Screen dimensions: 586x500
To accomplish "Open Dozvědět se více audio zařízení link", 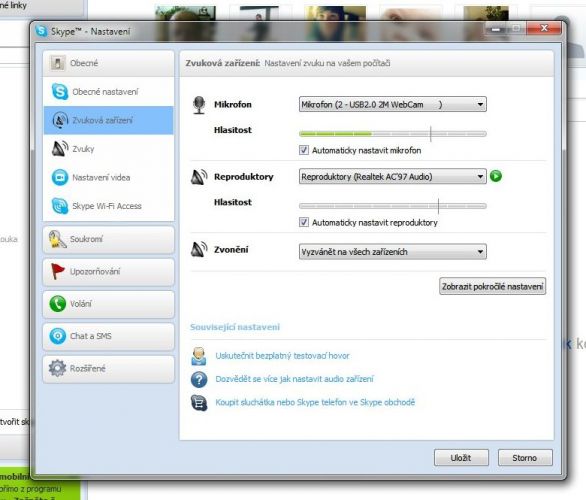I will pos(294,379).
